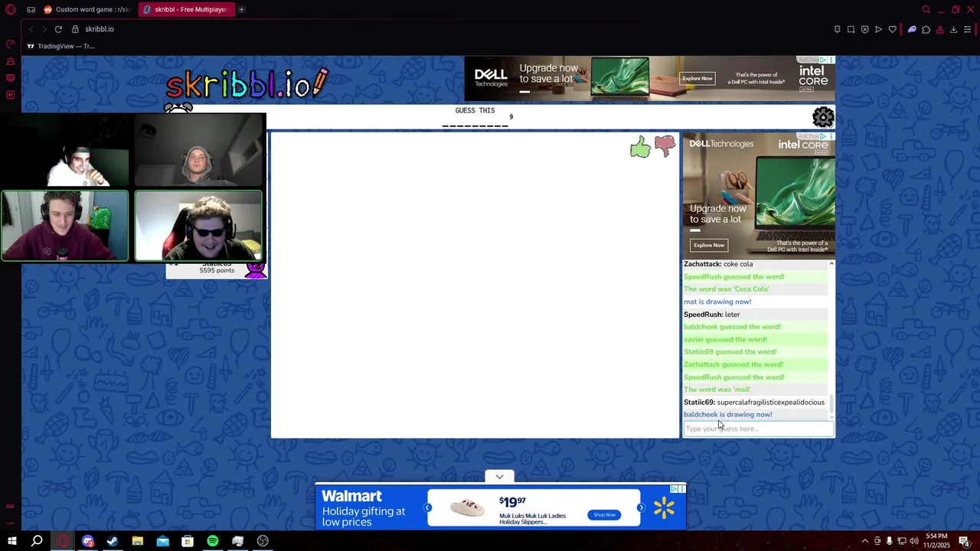Open a new browser tab
The height and width of the screenshot is (551, 980).
pyautogui.click(x=241, y=9)
